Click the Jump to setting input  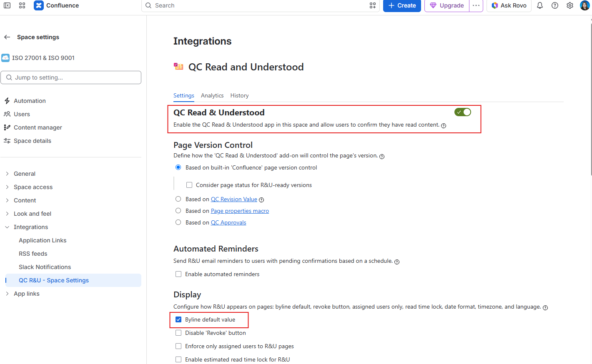[x=71, y=77]
